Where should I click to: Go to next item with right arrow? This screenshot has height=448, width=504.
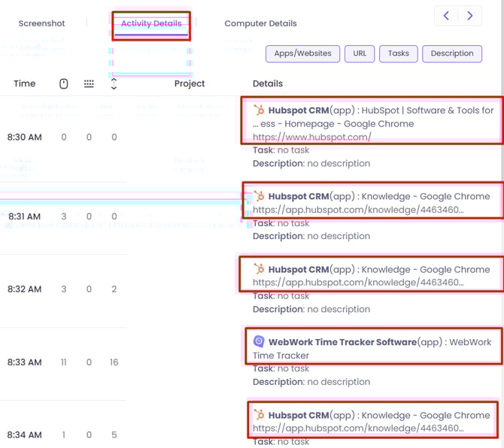pyautogui.click(x=470, y=16)
